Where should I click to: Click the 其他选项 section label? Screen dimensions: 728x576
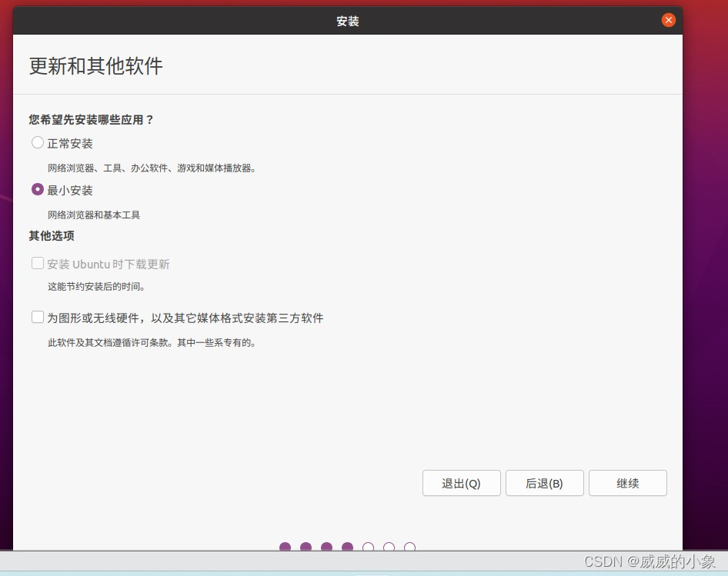click(51, 237)
